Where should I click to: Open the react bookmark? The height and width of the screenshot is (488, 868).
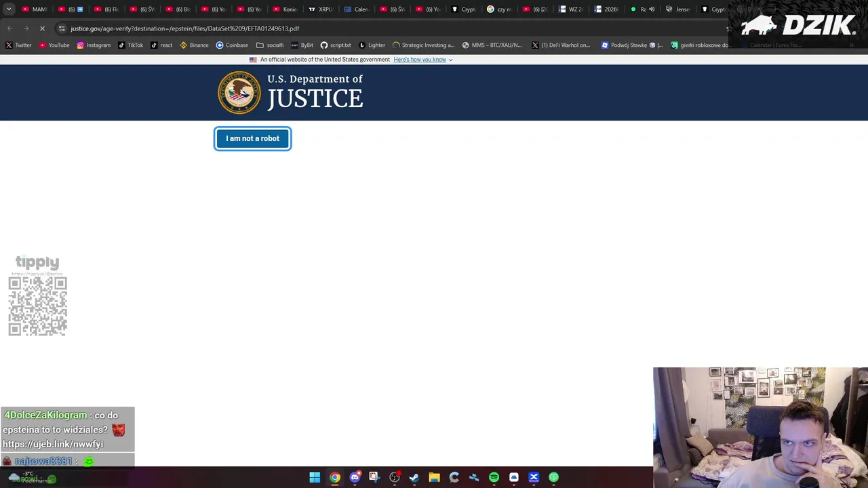(x=161, y=45)
